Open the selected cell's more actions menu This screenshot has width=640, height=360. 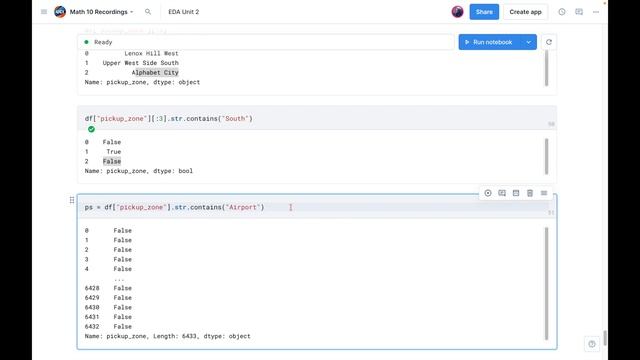pyautogui.click(x=544, y=193)
